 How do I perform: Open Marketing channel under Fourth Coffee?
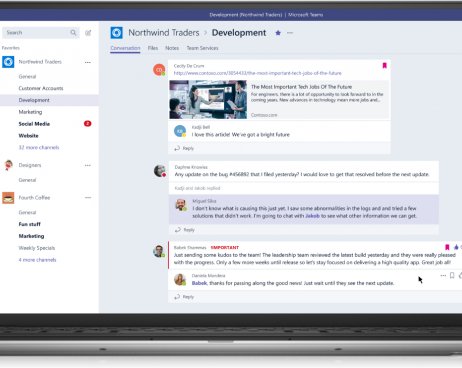tap(31, 236)
